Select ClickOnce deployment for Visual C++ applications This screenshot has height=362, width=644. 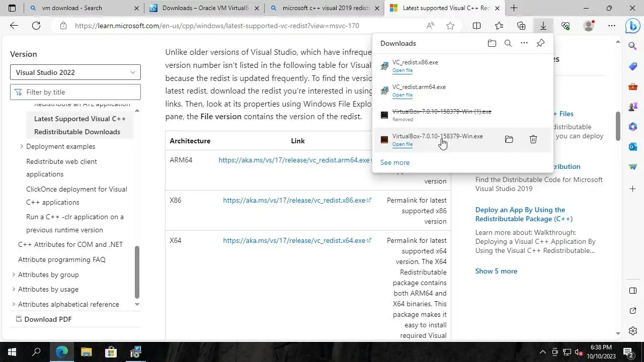(x=76, y=196)
